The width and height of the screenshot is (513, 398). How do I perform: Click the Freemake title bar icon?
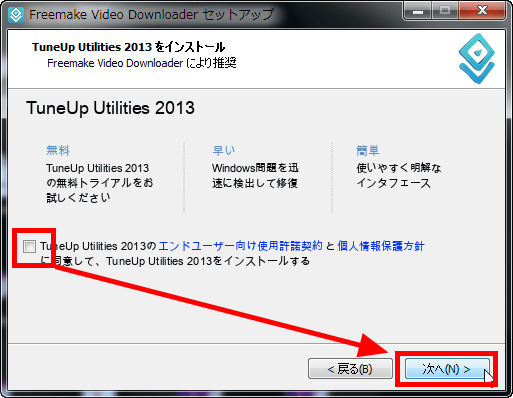tap(16, 15)
